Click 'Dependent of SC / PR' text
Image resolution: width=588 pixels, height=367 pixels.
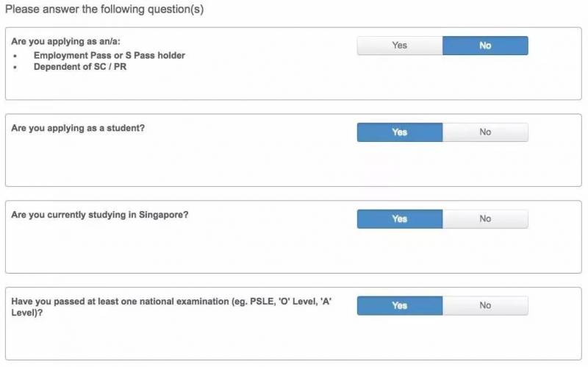point(80,67)
